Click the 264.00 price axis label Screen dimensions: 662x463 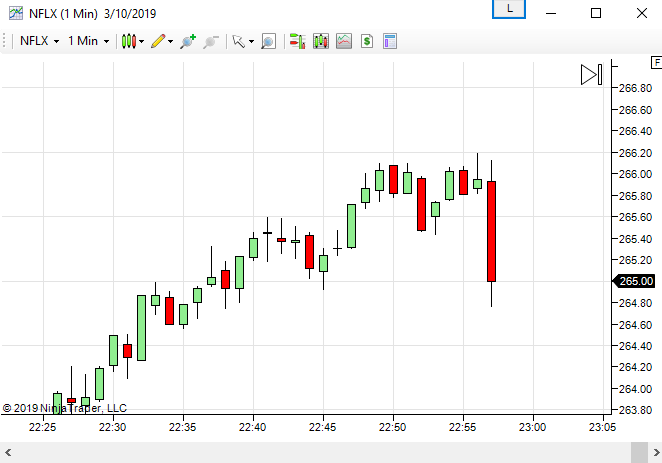coord(635,389)
